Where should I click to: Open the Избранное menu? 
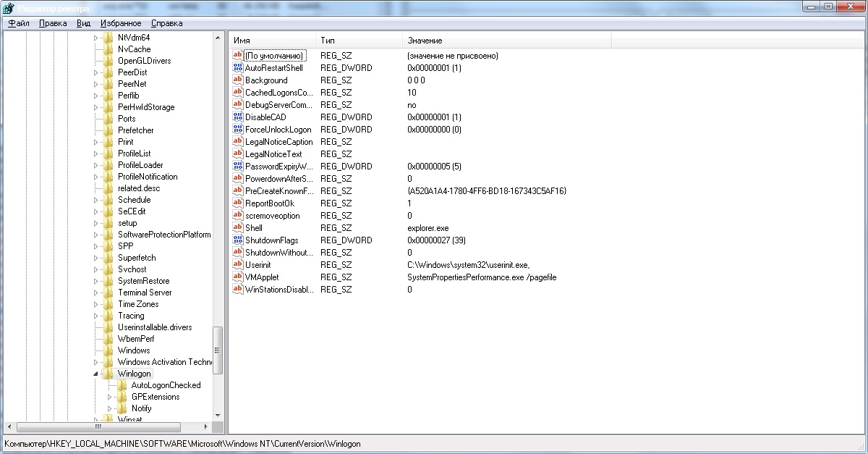pyautogui.click(x=122, y=23)
